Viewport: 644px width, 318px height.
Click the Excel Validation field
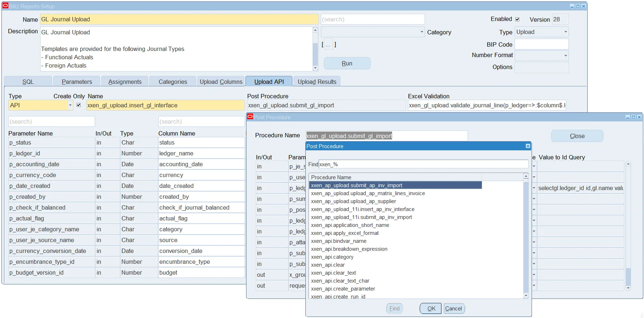[487, 106]
